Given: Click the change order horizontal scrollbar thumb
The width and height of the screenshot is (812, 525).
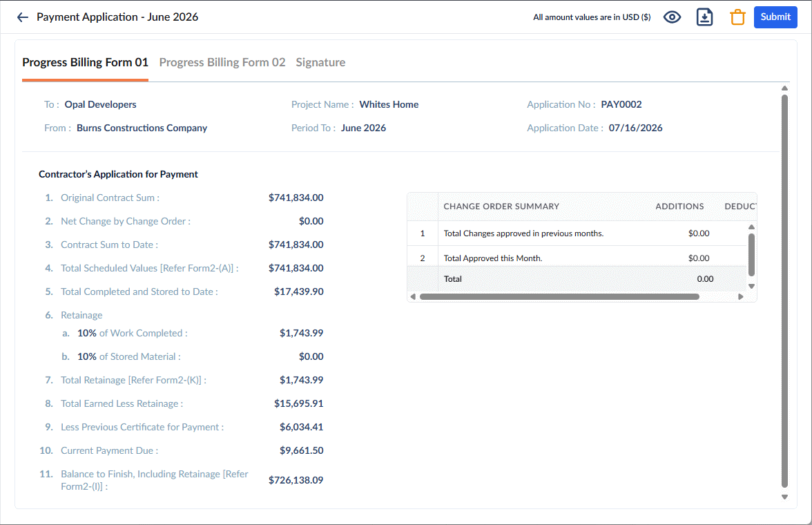Looking at the screenshot, I should pyautogui.click(x=559, y=297).
